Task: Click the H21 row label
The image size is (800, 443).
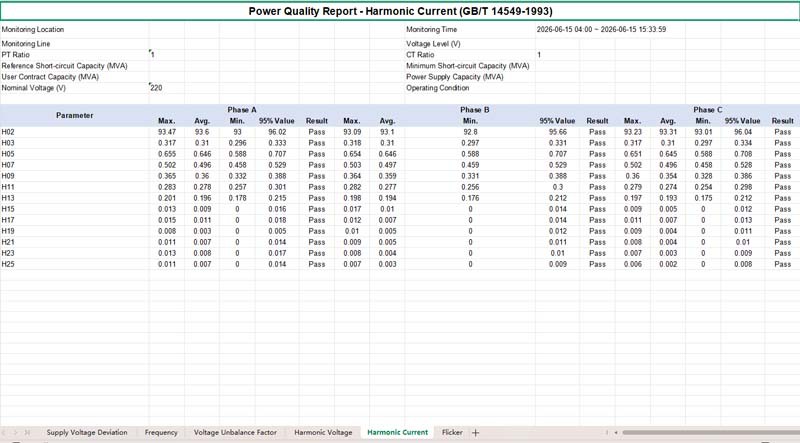Action: (x=8, y=242)
